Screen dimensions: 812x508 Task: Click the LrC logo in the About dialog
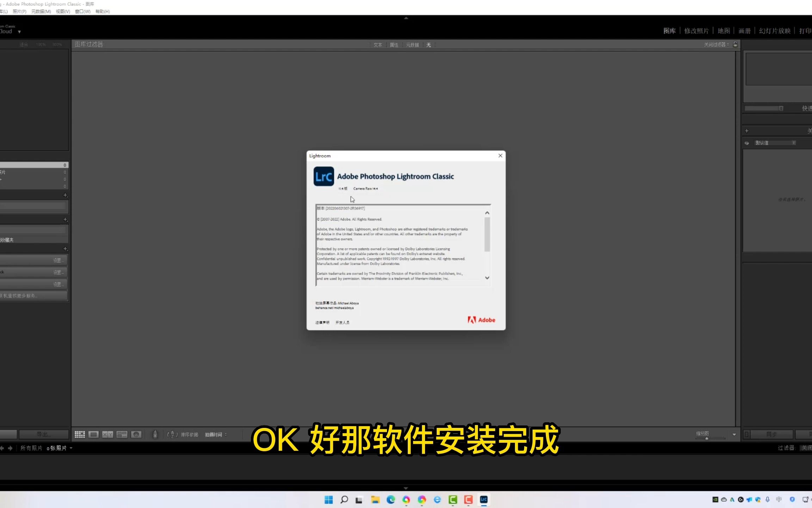(324, 176)
